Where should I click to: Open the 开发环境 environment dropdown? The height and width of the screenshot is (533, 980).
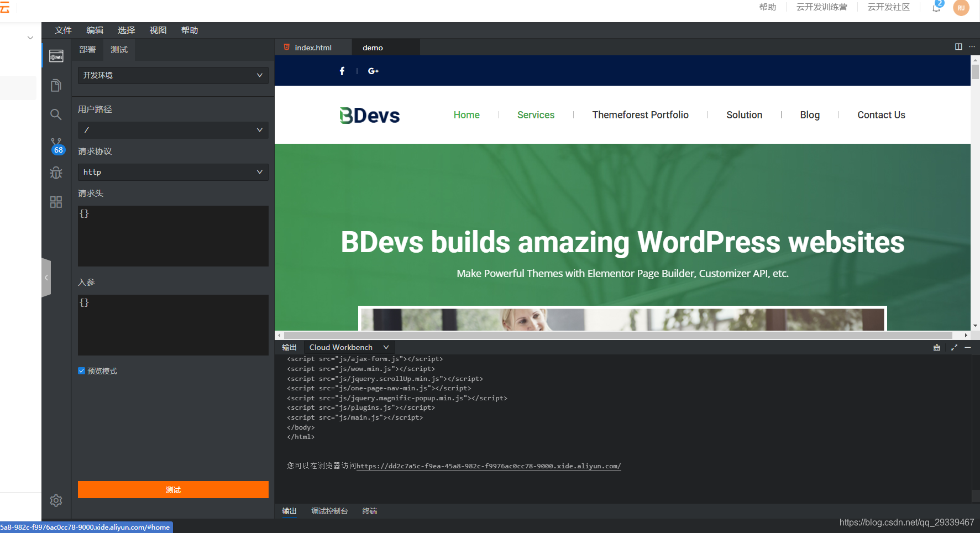pos(173,75)
